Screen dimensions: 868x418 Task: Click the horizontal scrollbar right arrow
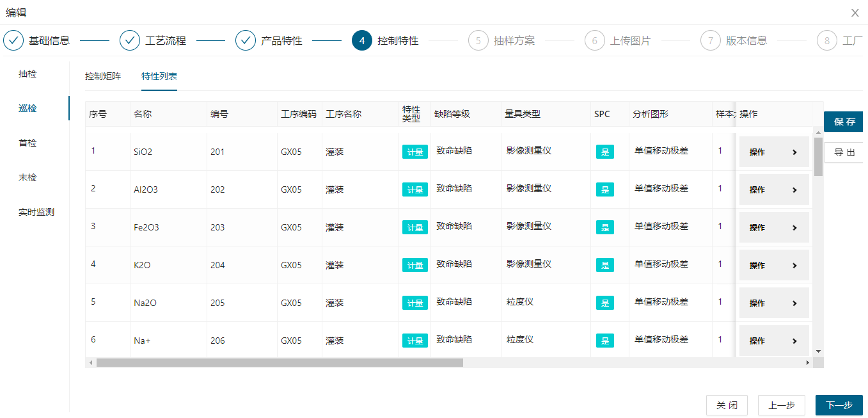point(807,362)
